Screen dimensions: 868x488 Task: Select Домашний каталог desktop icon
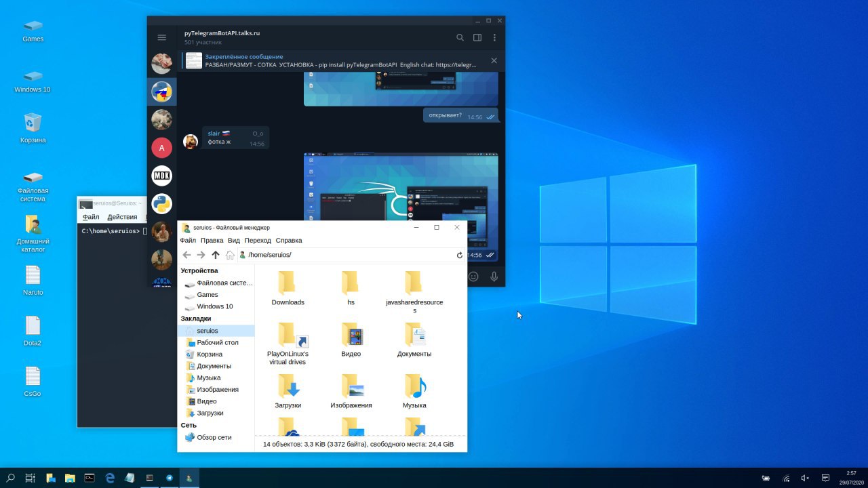(x=33, y=234)
